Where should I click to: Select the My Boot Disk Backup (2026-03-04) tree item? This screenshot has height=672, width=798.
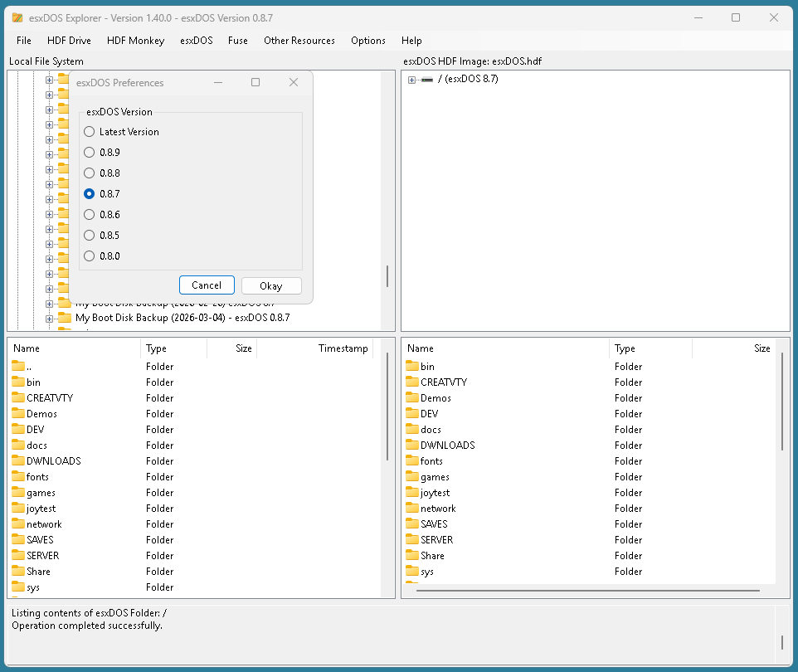point(182,318)
